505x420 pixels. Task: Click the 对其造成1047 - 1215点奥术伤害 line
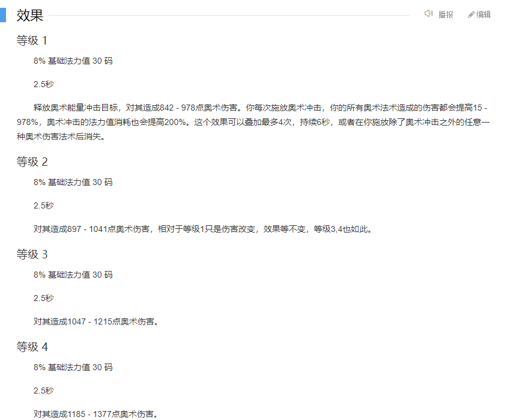pos(95,321)
